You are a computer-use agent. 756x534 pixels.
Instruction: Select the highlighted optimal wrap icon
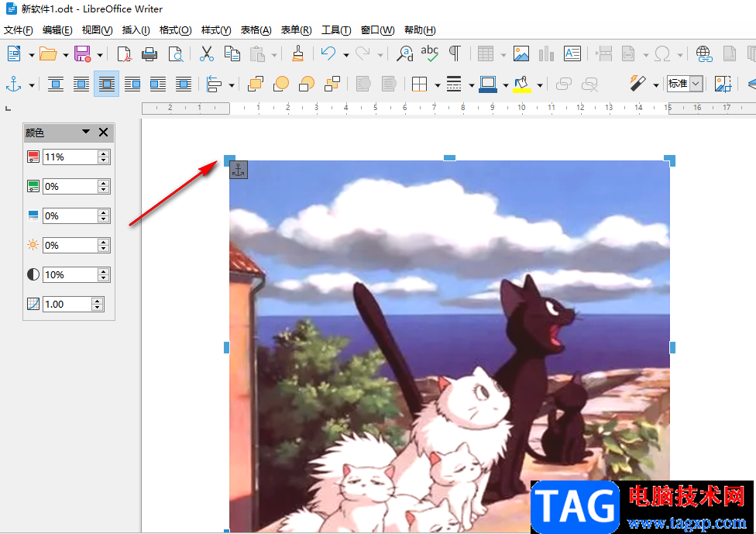(107, 84)
